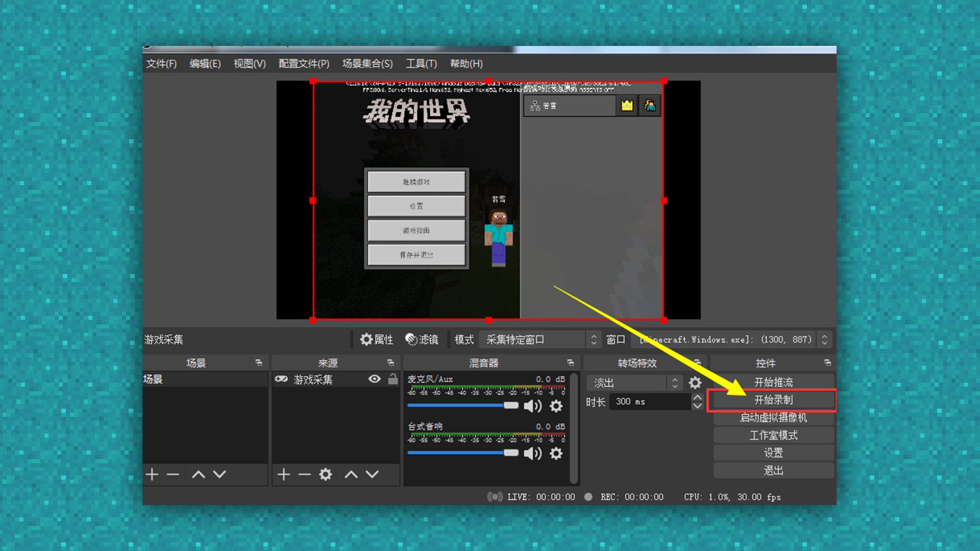This screenshot has height=551, width=980.
Task: Open the 帮助(H) menu
Action: coord(466,64)
